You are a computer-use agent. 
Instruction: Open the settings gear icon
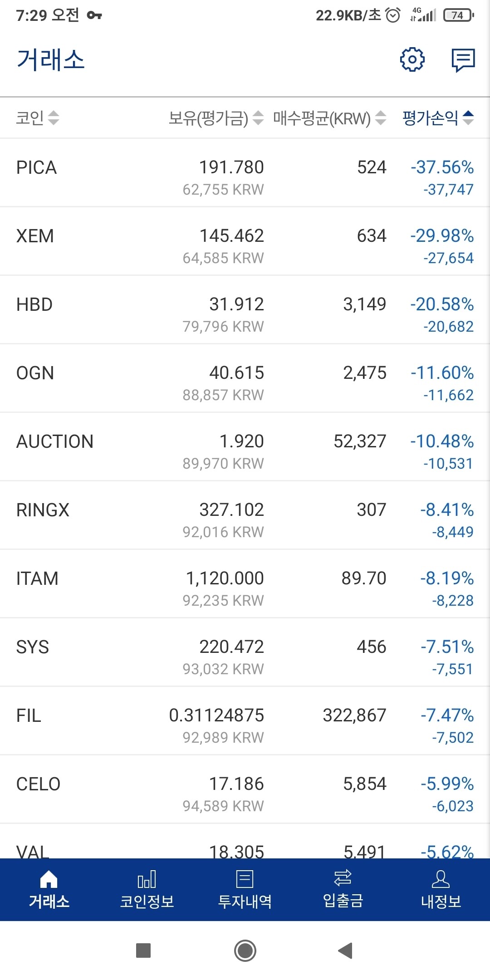412,59
